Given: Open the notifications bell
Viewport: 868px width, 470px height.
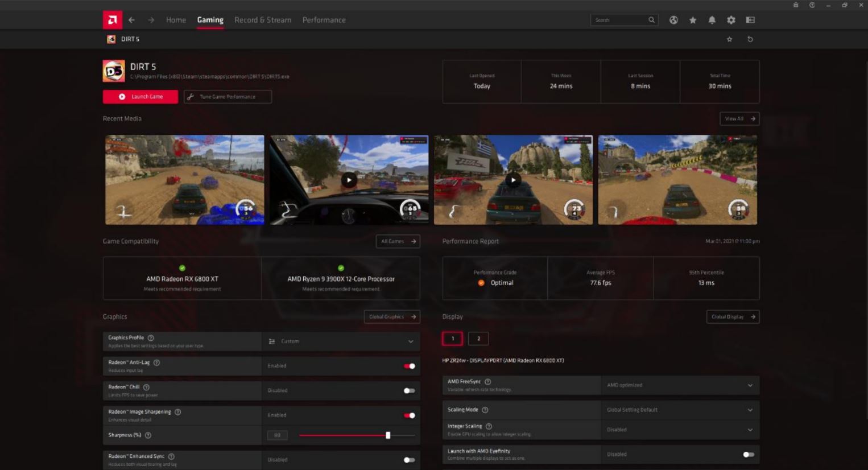Looking at the screenshot, I should (x=712, y=20).
